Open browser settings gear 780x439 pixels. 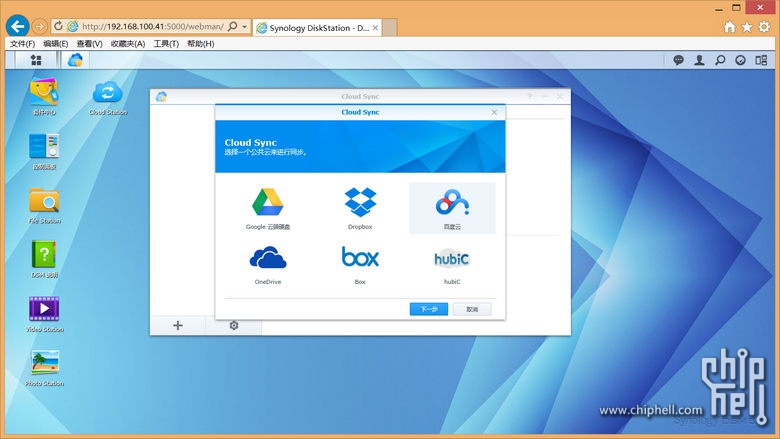[x=764, y=27]
